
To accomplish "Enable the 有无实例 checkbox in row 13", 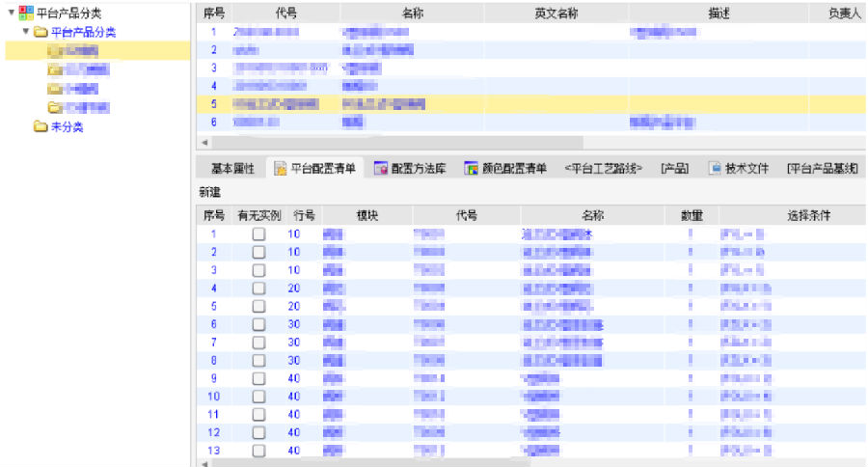I will pyautogui.click(x=258, y=451).
